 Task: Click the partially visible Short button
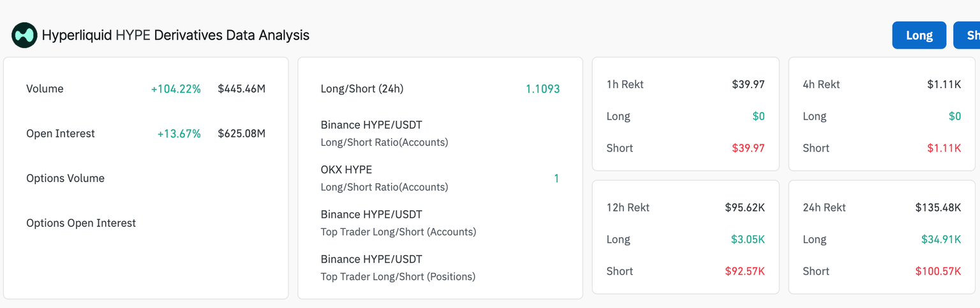point(969,35)
